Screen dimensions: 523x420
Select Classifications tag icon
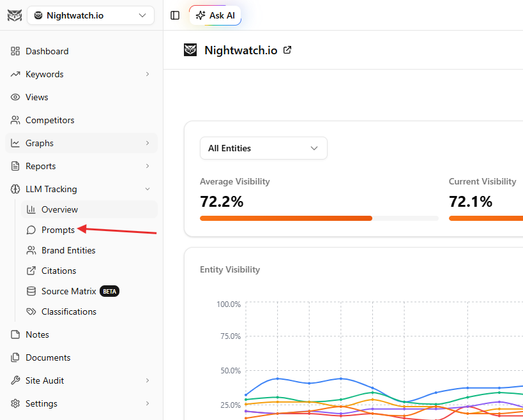pyautogui.click(x=31, y=311)
